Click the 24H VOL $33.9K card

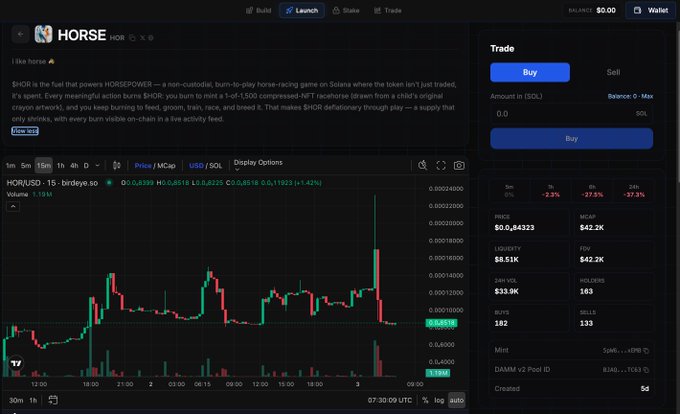click(x=530, y=286)
